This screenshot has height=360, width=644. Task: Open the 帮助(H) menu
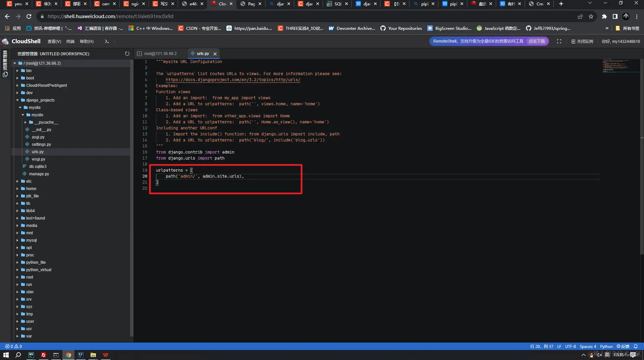87,42
